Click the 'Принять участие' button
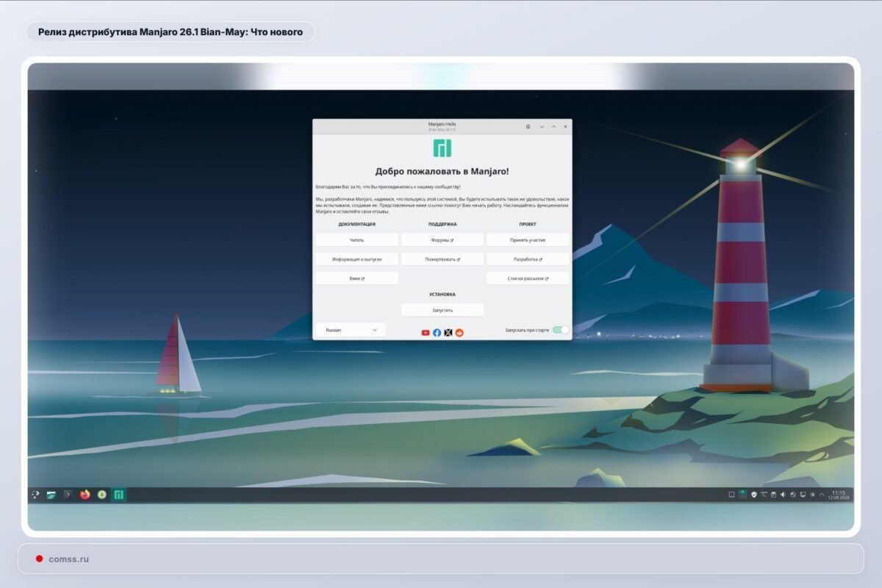882x588 pixels. point(528,240)
